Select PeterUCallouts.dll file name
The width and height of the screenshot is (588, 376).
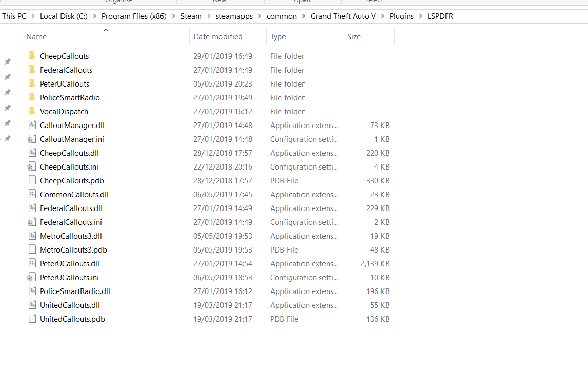[x=69, y=263]
